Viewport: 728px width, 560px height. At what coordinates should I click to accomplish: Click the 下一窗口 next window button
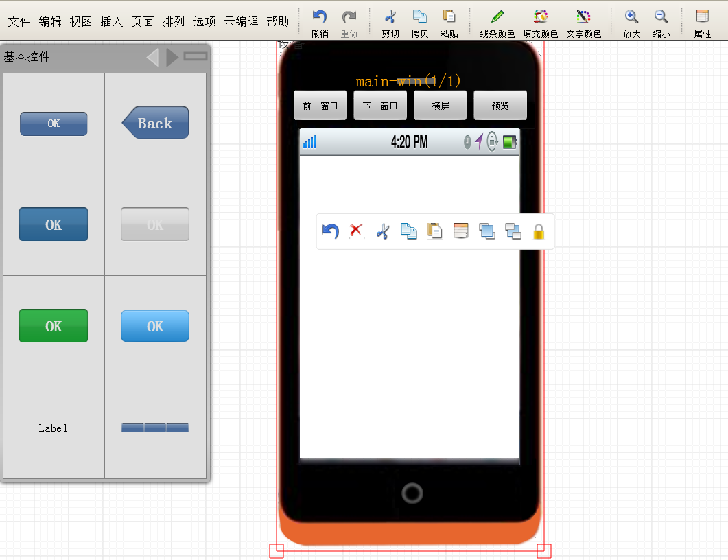[x=380, y=105]
